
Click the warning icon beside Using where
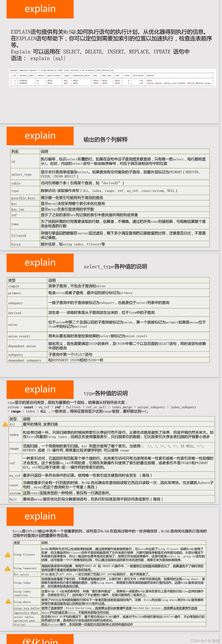[8, 601]
